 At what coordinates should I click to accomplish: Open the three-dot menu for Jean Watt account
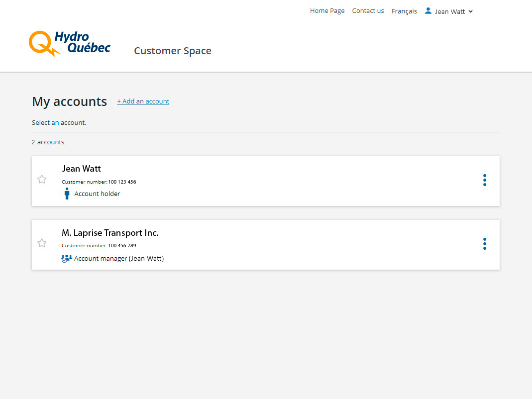(x=484, y=180)
